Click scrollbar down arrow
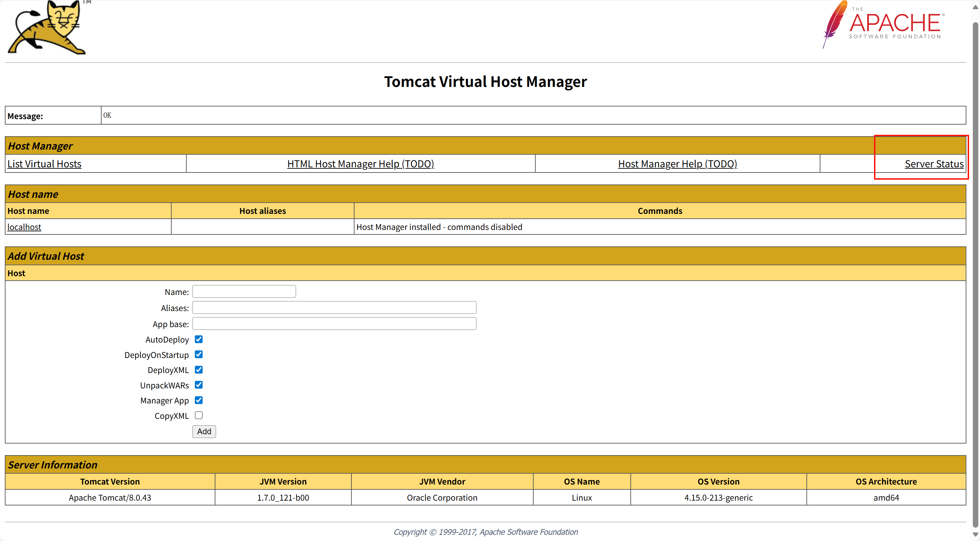This screenshot has width=980, height=541. (x=976, y=534)
